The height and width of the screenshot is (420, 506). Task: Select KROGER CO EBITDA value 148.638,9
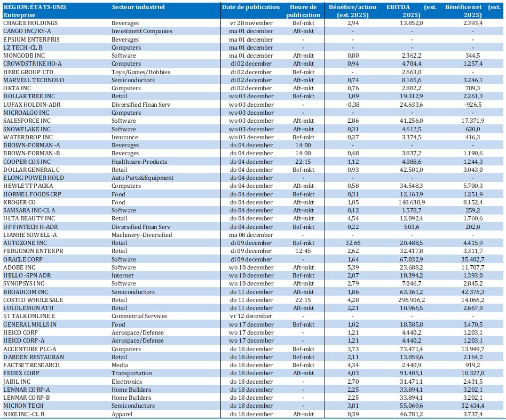click(x=411, y=202)
